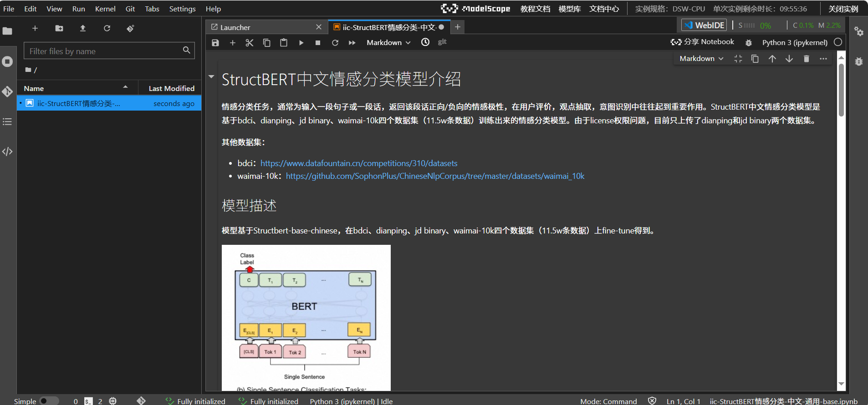Open table of contents sidebar
Viewport: 868px width, 405px height.
click(x=7, y=121)
